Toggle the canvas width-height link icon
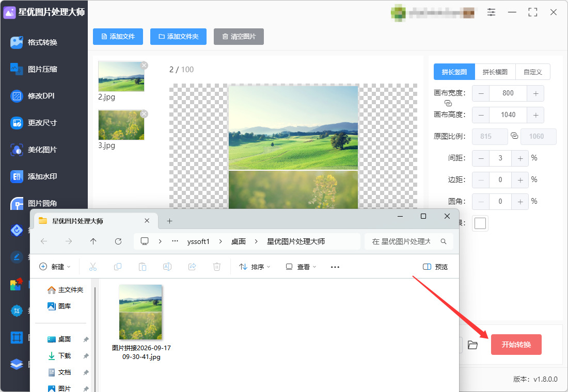 (x=448, y=103)
